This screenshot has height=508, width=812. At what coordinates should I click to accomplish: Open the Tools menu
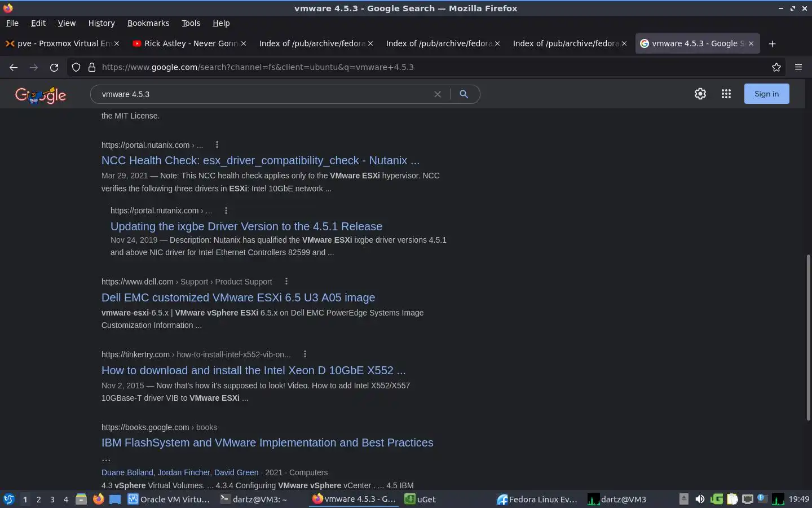point(191,23)
